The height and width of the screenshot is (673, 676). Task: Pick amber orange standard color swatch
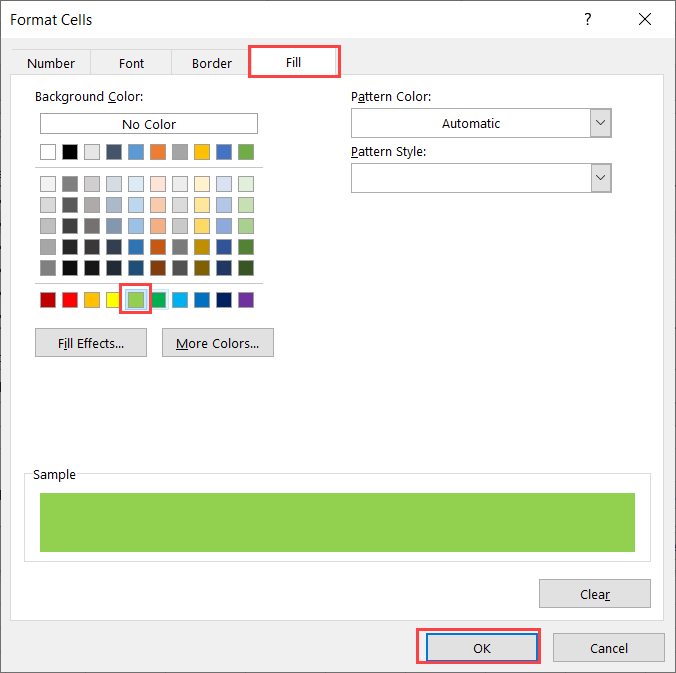92,300
